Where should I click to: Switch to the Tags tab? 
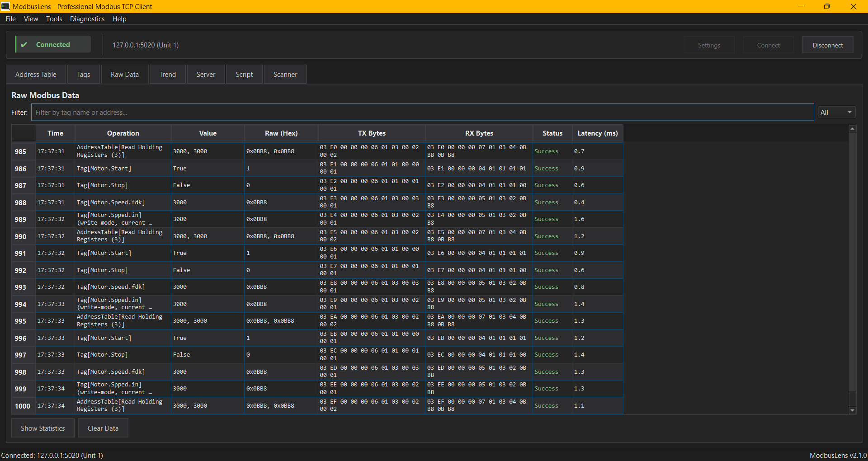click(83, 75)
